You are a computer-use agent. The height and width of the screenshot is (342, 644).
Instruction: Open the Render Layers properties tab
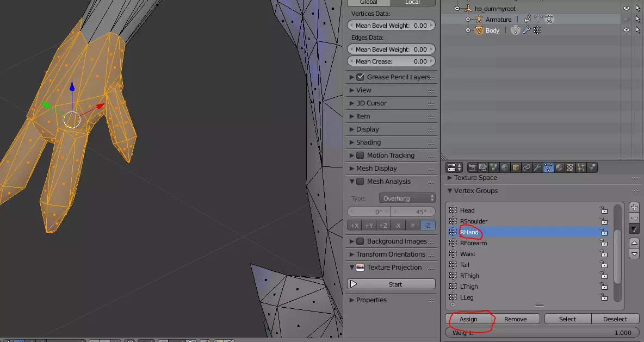[x=483, y=167]
